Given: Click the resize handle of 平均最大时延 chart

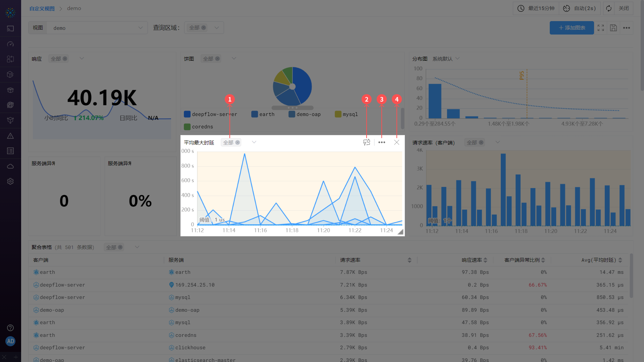Looking at the screenshot, I should pos(400,232).
